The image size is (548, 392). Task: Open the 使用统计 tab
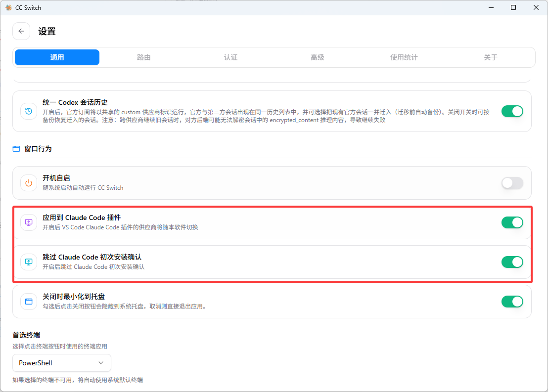404,57
